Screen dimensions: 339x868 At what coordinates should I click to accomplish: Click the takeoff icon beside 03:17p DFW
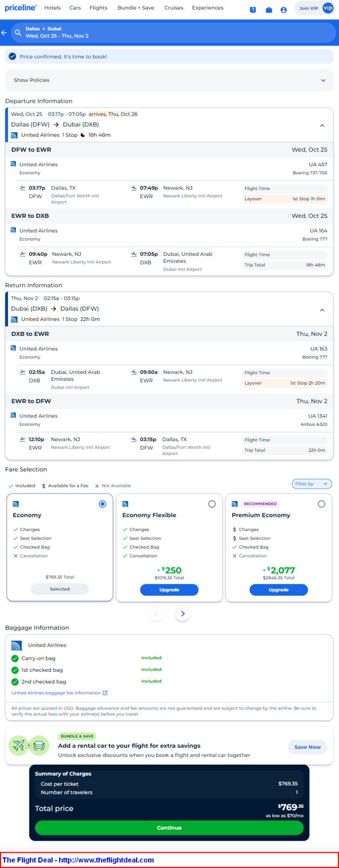[x=22, y=188]
